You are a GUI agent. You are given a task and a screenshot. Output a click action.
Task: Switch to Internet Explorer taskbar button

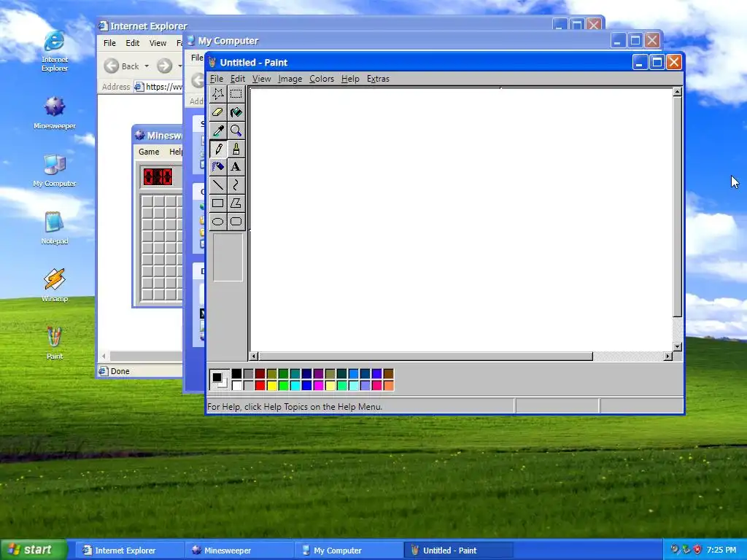pyautogui.click(x=131, y=550)
